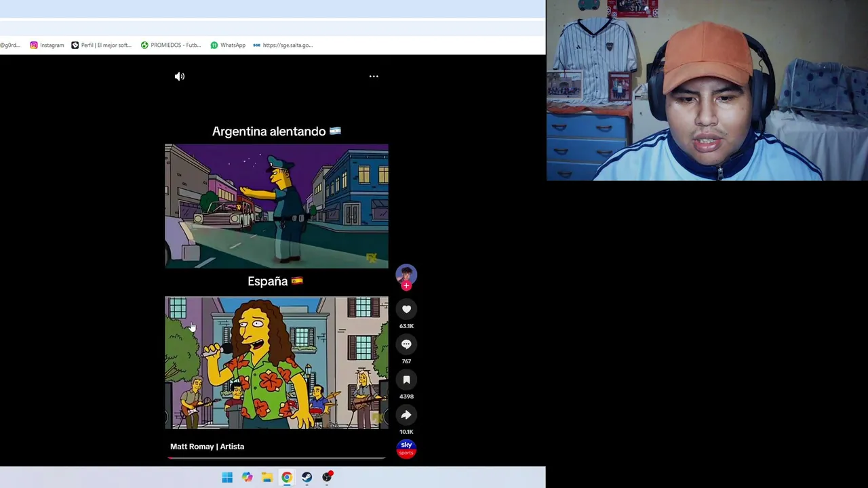Save the video with the bookmark icon

[x=406, y=380]
